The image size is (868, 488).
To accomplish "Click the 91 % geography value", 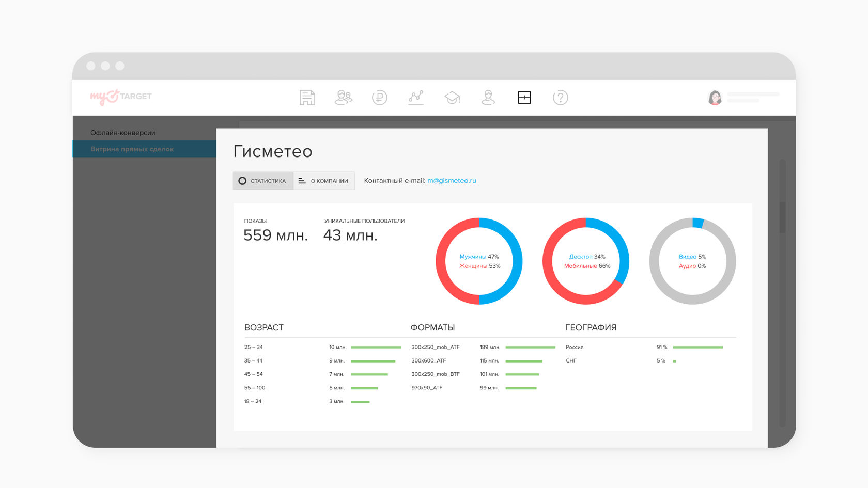I will [662, 347].
